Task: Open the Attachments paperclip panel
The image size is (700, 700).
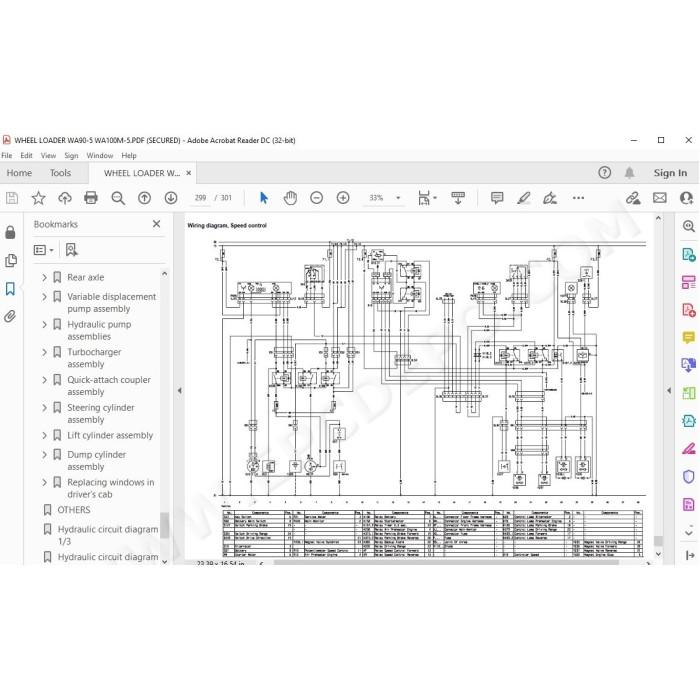Action: pos(10,317)
